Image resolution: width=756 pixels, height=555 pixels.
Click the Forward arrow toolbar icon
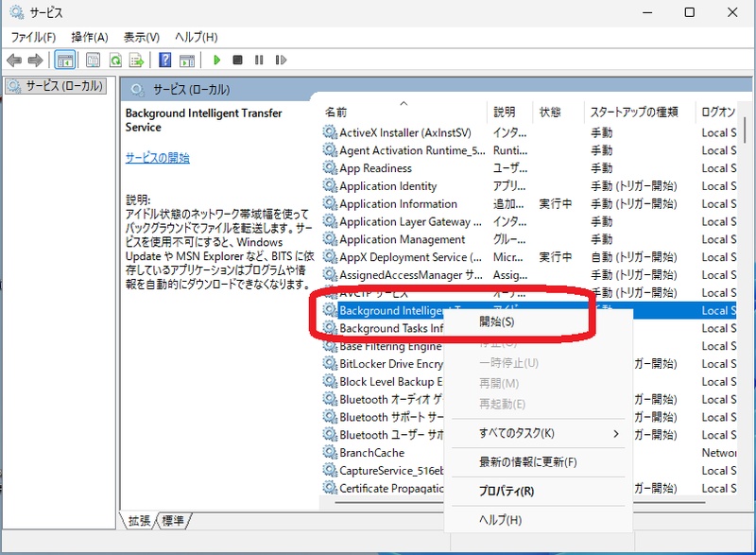coord(35,61)
